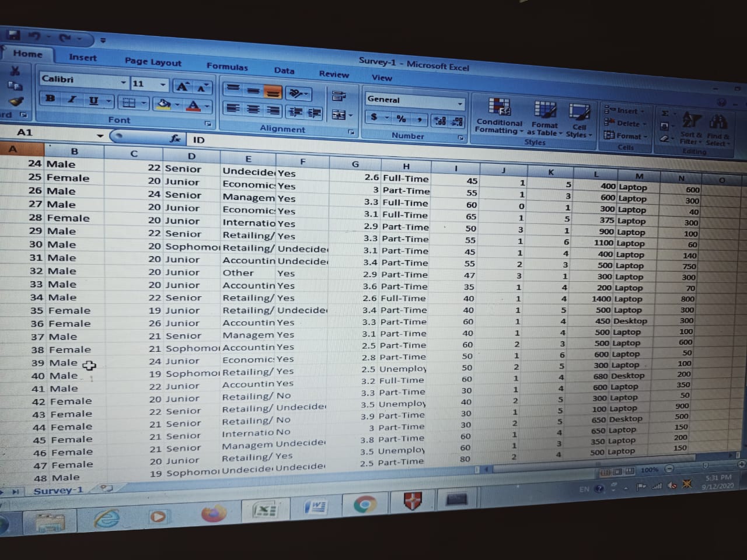Screen dimensions: 747x560
Task: Click the Fill Color paint bucket
Action: click(x=163, y=104)
